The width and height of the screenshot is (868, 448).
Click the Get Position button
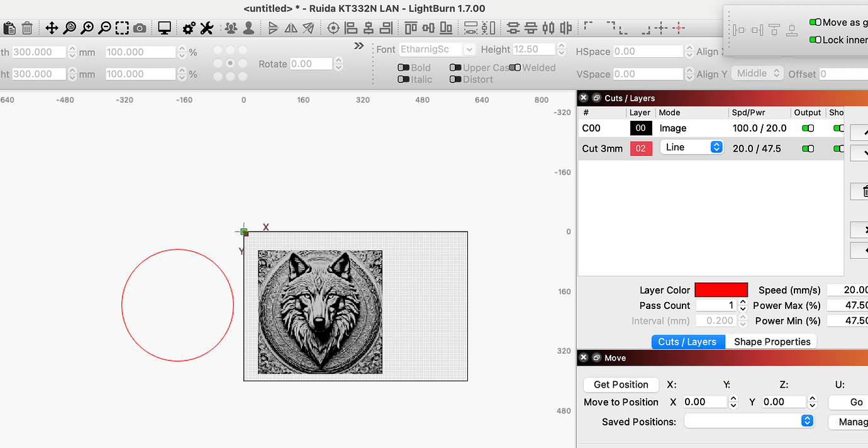[x=621, y=384]
